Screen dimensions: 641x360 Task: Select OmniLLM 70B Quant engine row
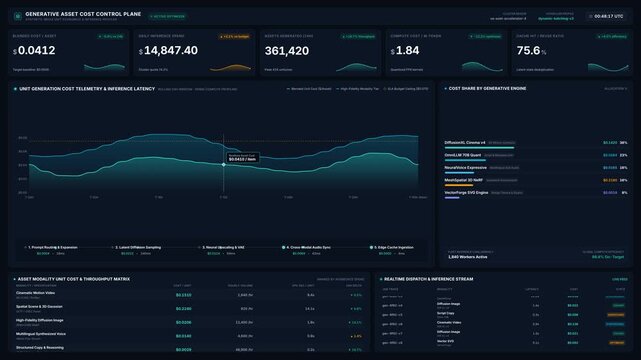tap(536, 157)
